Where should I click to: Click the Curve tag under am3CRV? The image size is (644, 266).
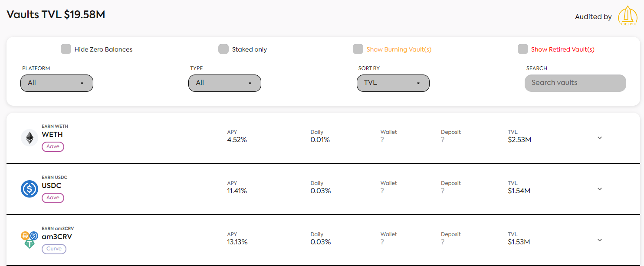point(54,249)
